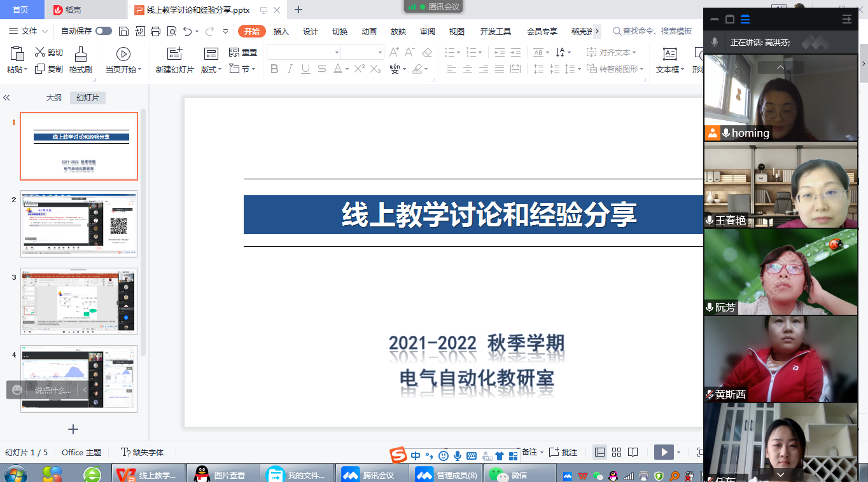
Task: Open the font size combo box
Action: tap(362, 52)
